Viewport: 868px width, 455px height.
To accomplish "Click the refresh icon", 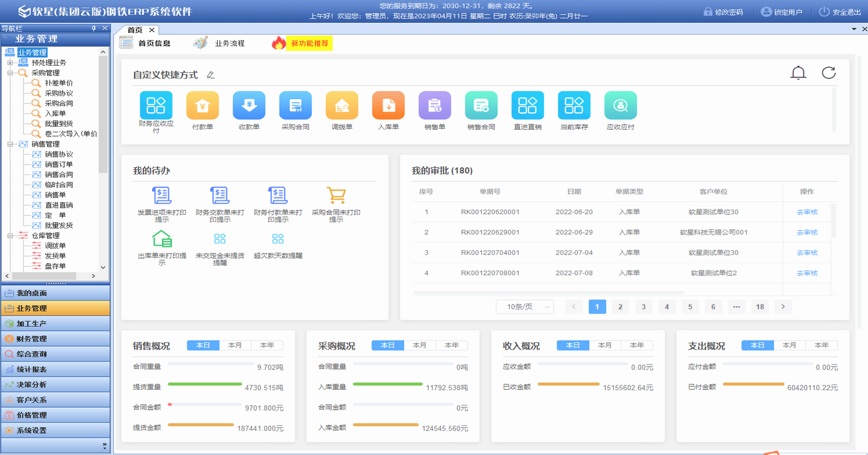I will (x=829, y=73).
